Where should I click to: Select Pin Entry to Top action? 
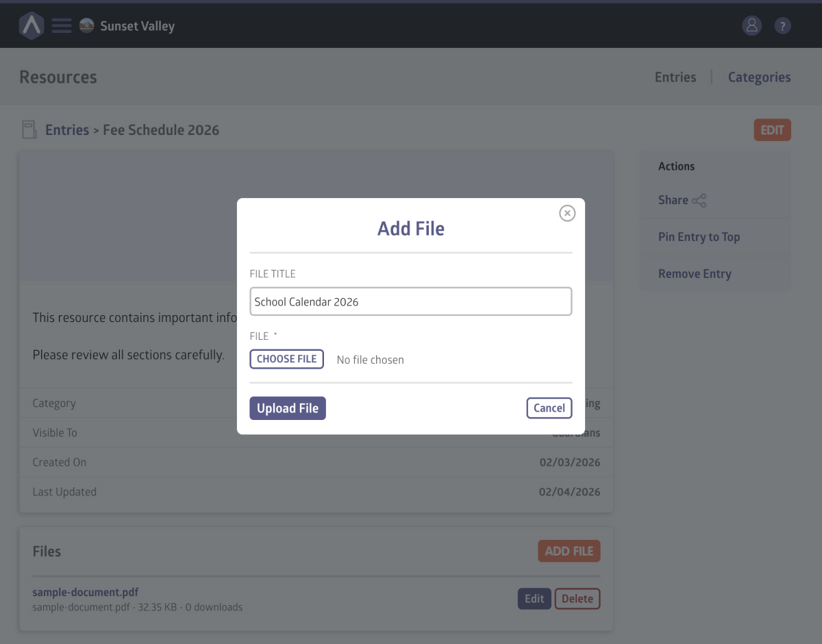699,237
